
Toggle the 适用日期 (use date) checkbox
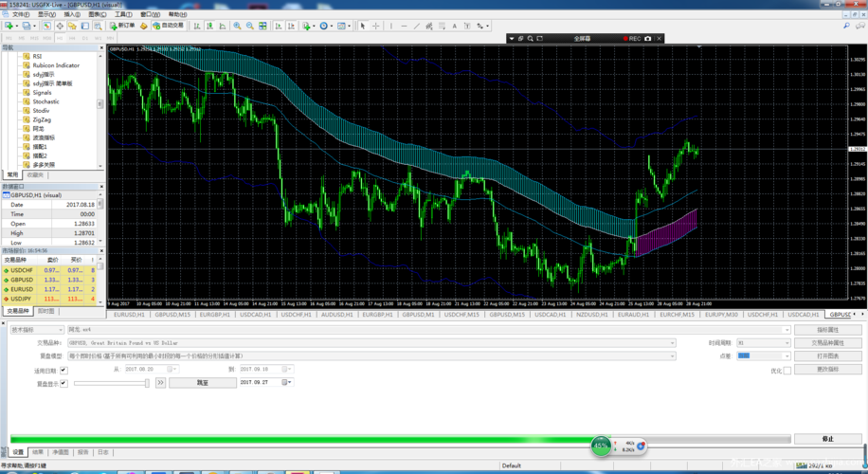63,370
